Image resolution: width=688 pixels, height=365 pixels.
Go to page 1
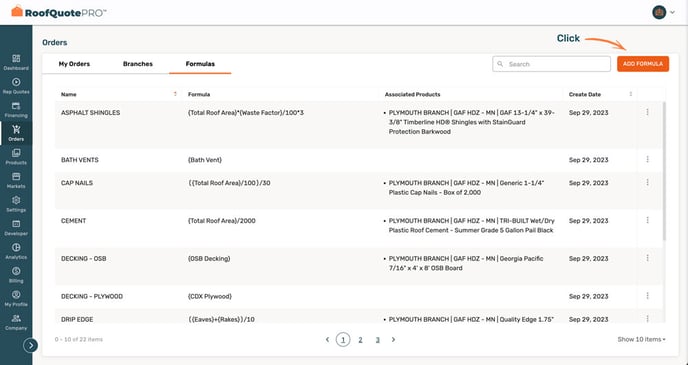pos(343,340)
